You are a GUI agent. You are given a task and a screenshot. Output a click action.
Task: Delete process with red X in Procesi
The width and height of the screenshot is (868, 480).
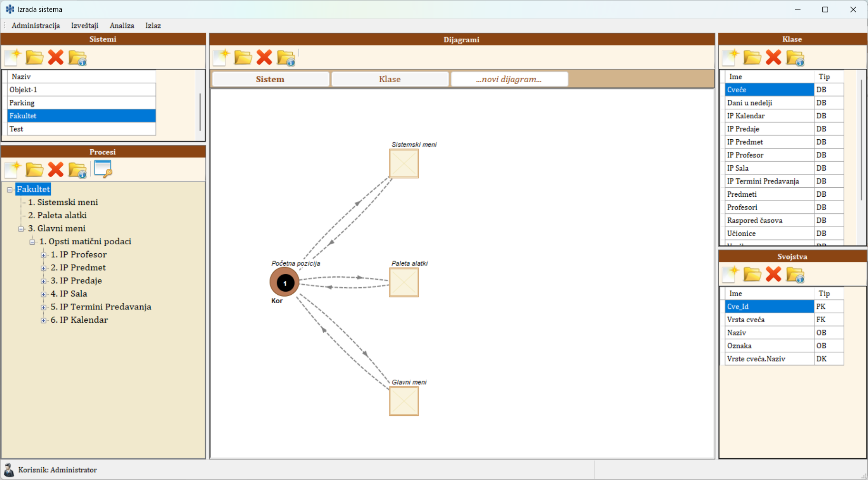56,170
